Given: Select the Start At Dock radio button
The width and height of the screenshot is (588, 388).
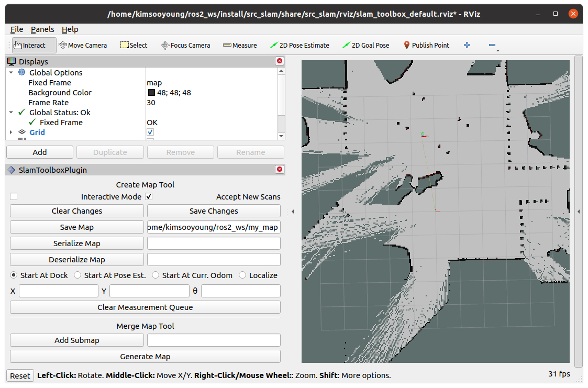Looking at the screenshot, I should [x=14, y=275].
